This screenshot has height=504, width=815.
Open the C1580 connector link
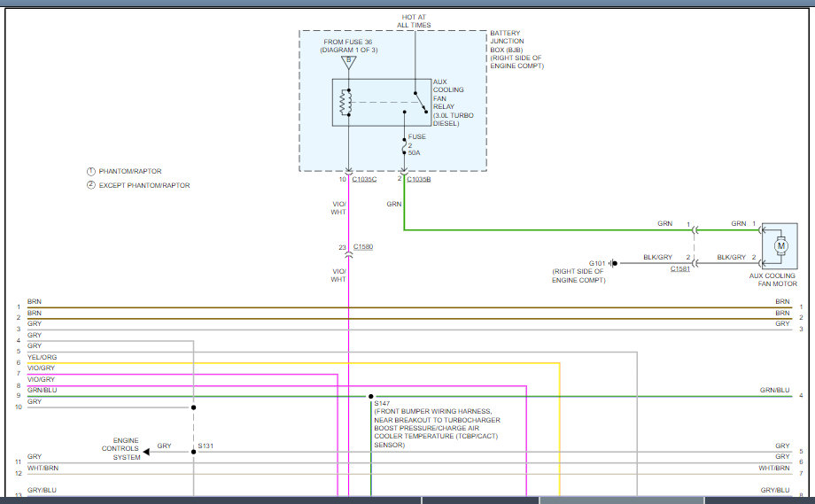362,247
